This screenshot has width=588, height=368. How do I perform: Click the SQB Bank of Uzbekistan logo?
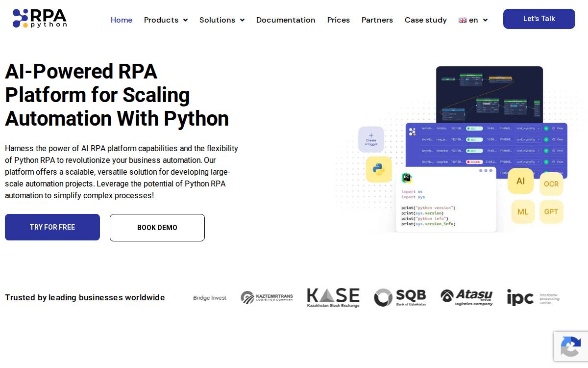pyautogui.click(x=400, y=297)
